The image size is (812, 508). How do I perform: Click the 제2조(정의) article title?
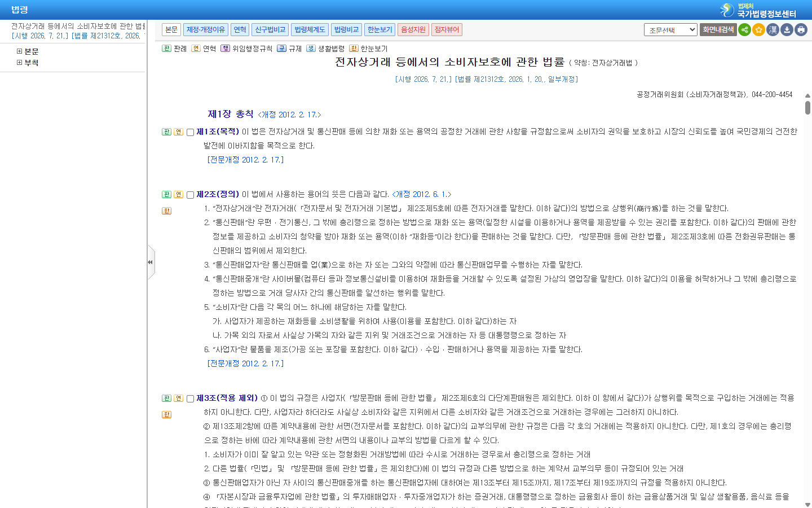pyautogui.click(x=218, y=194)
